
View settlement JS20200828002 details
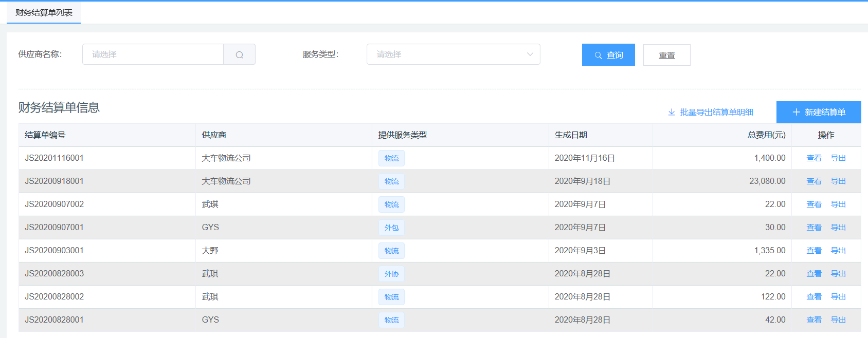tap(813, 297)
